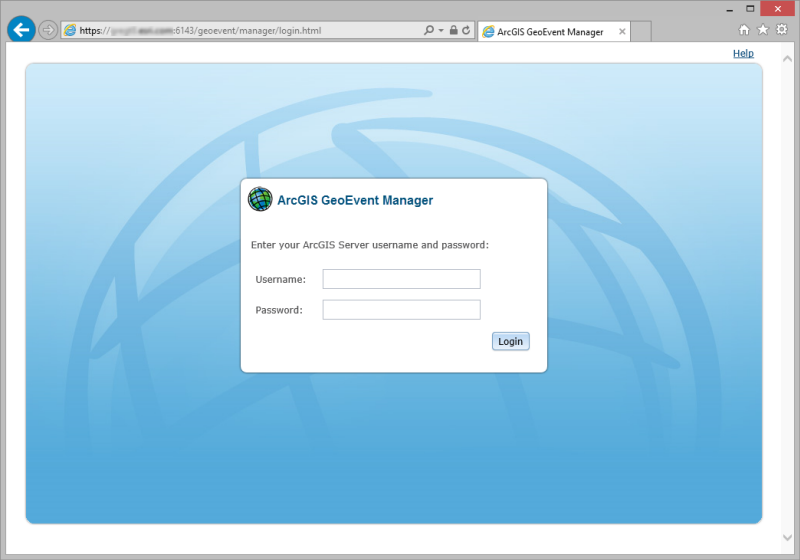
Task: Click the browser Forward arrow button
Action: pos(48,30)
